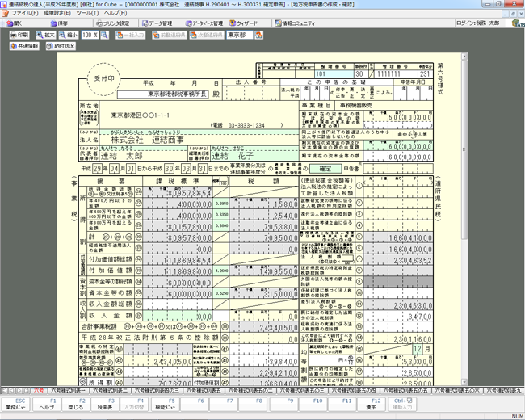
Task: Open 情報コミュニティ information community
Action: tap(295, 23)
